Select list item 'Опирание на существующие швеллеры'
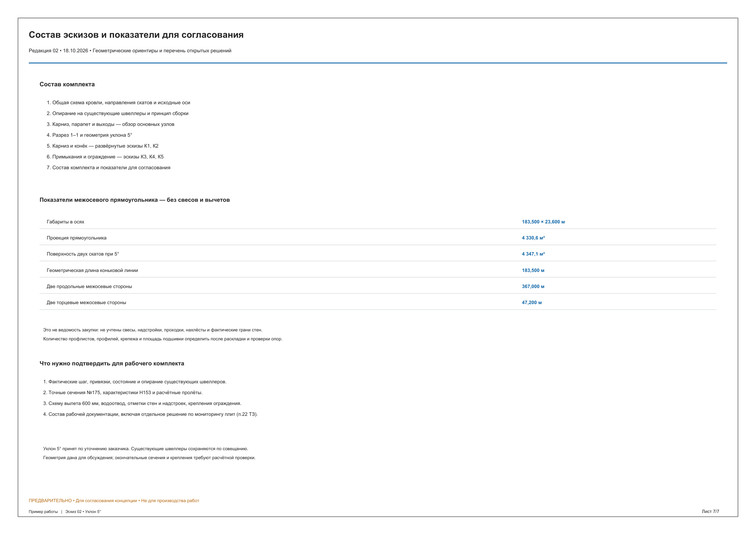This screenshot has height=535, width=756. (x=118, y=114)
